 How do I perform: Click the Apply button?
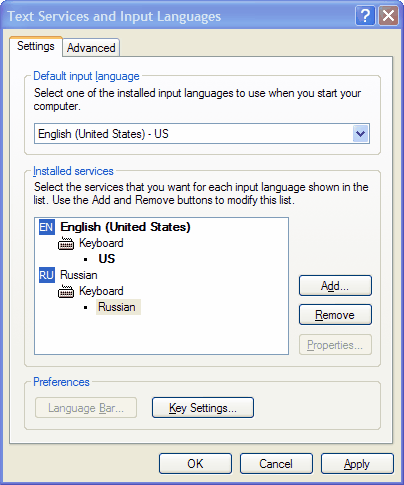(x=357, y=464)
